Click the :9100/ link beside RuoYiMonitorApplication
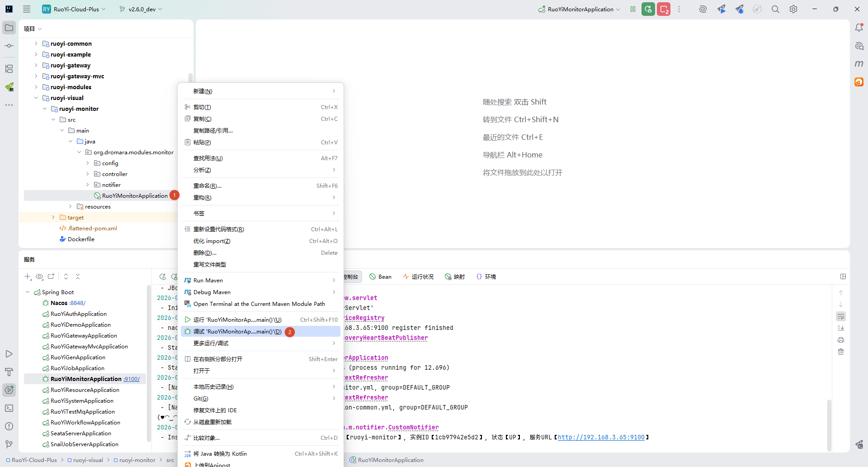 [132, 379]
